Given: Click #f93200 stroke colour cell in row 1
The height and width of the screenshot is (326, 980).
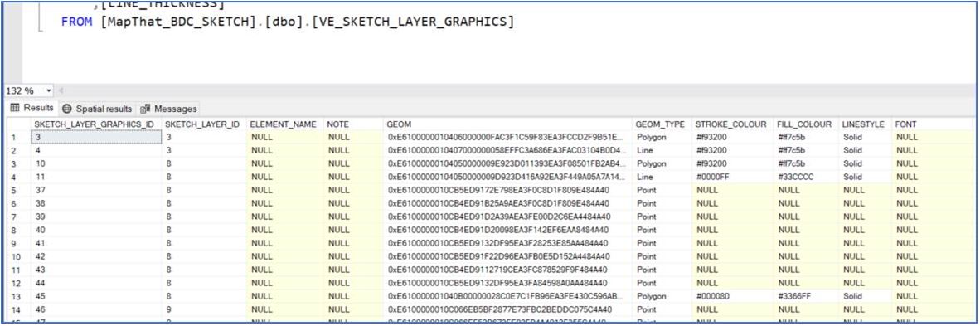Looking at the screenshot, I should (733, 136).
